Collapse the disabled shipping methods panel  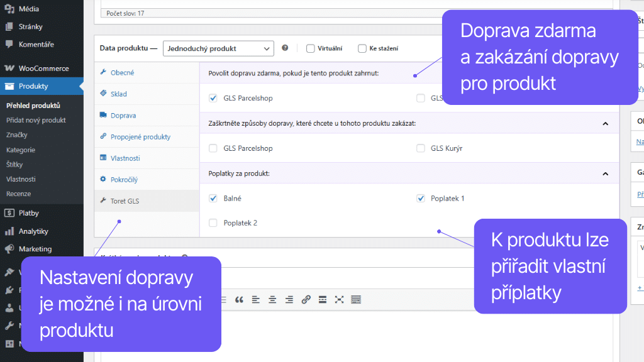[x=605, y=123]
